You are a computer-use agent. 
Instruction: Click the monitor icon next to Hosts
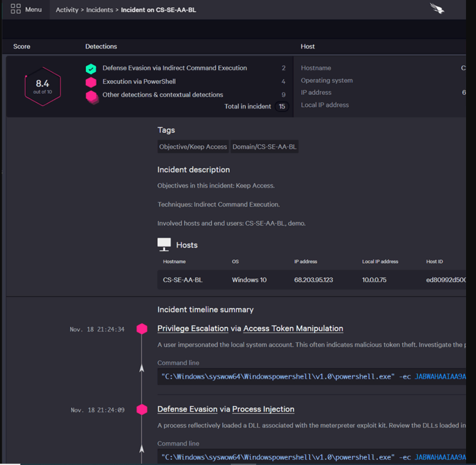coord(164,244)
